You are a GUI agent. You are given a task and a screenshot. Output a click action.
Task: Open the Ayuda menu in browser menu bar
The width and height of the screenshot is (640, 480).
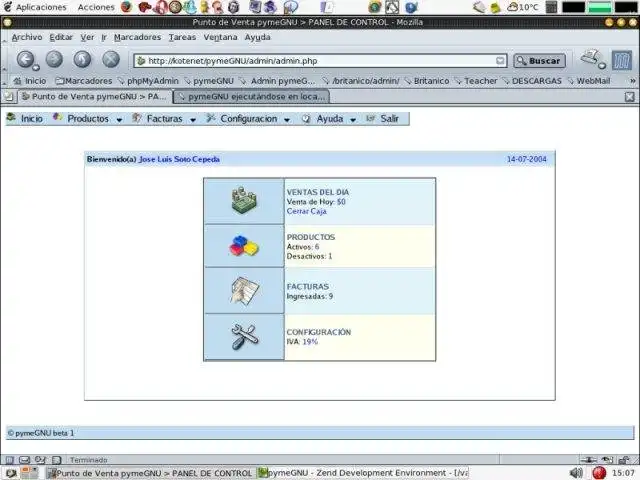(257, 37)
